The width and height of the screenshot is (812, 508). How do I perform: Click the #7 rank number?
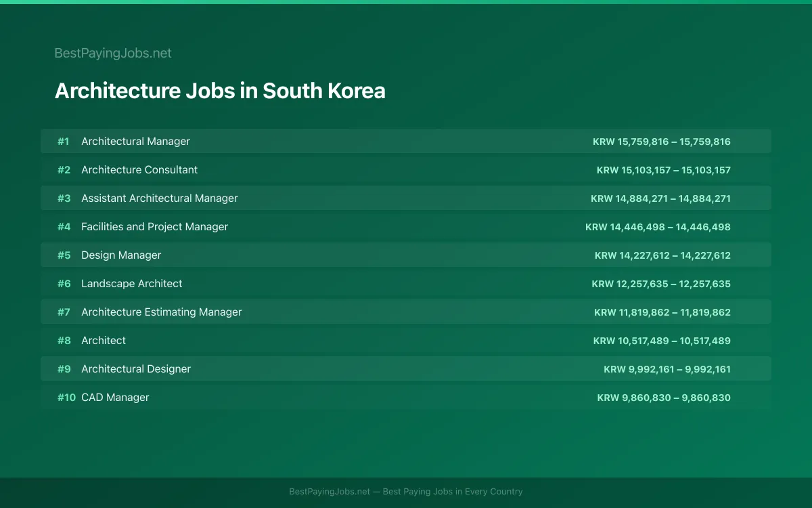(64, 312)
